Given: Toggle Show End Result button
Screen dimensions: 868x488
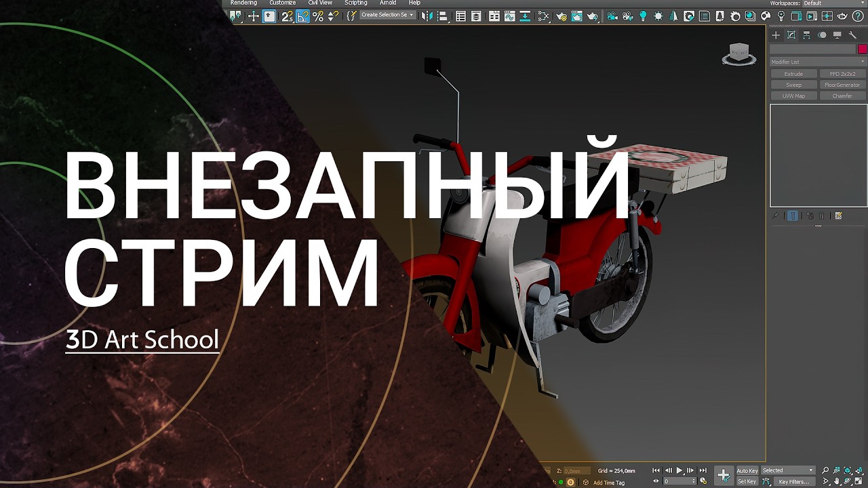Looking at the screenshot, I should tap(792, 216).
